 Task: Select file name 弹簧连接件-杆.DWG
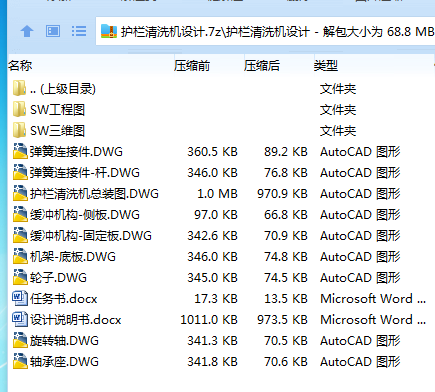click(85, 173)
